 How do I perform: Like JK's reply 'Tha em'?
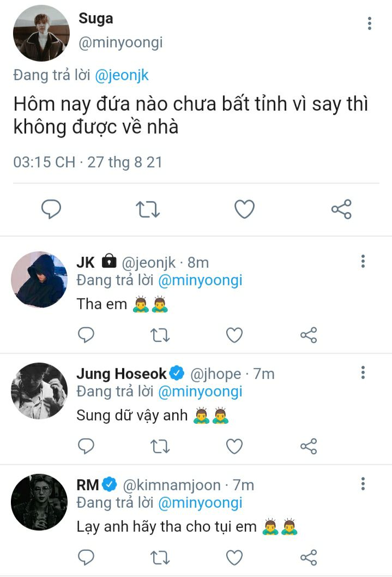(234, 335)
